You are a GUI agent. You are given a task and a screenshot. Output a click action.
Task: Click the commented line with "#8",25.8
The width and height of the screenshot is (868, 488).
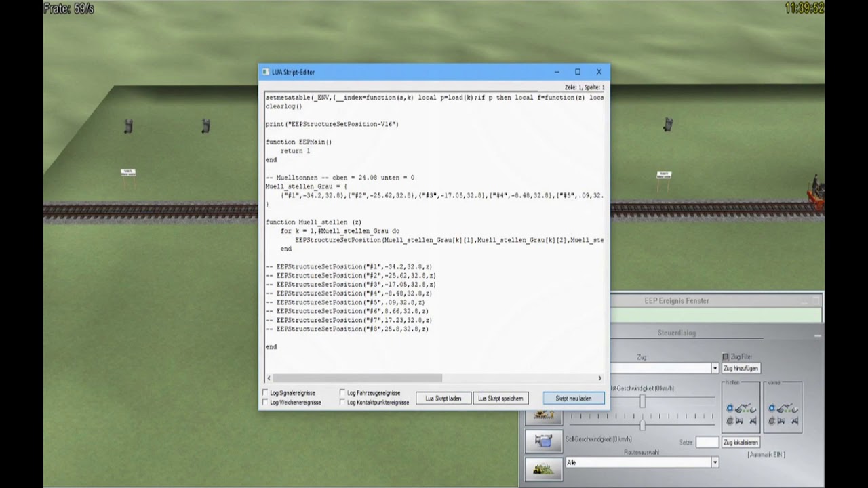(347, 329)
